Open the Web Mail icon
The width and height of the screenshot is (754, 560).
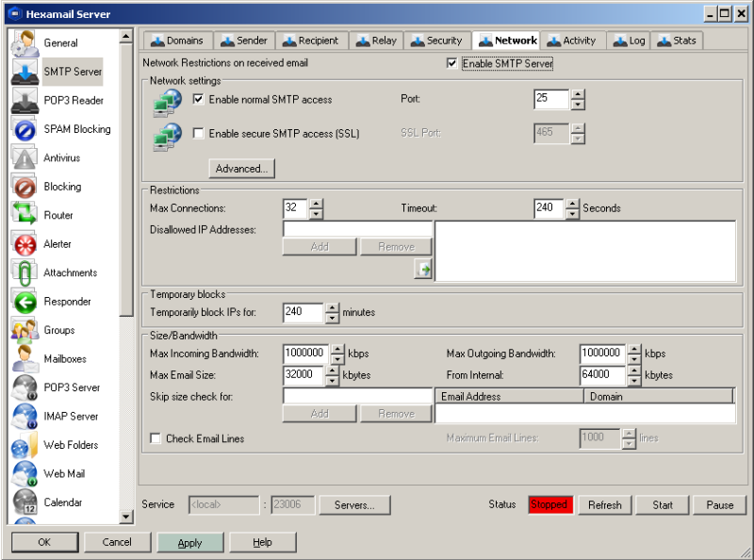tap(25, 474)
